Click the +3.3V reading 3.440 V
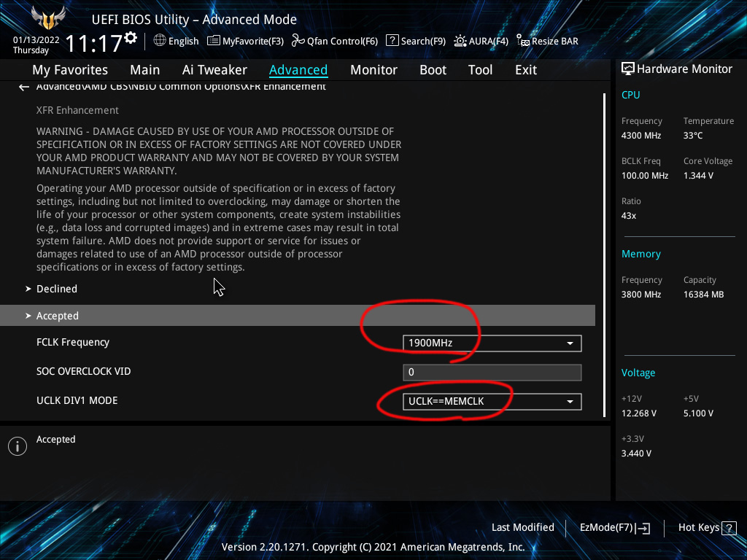This screenshot has width=747, height=560. click(635, 454)
